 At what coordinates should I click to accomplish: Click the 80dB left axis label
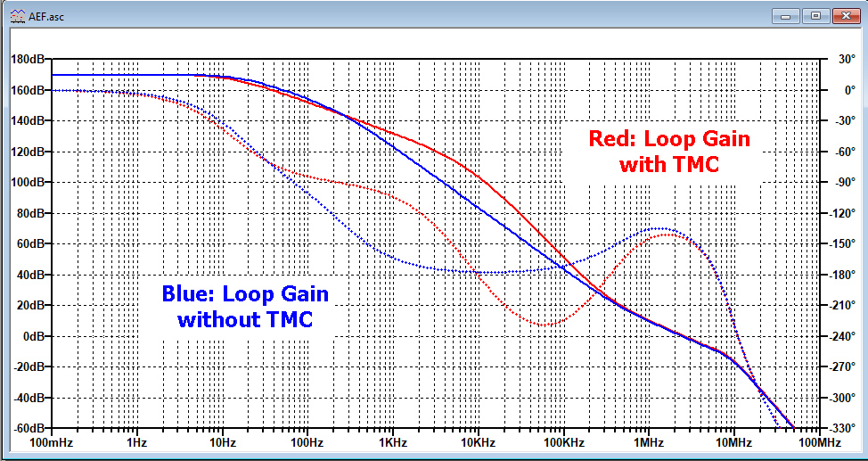[29, 213]
